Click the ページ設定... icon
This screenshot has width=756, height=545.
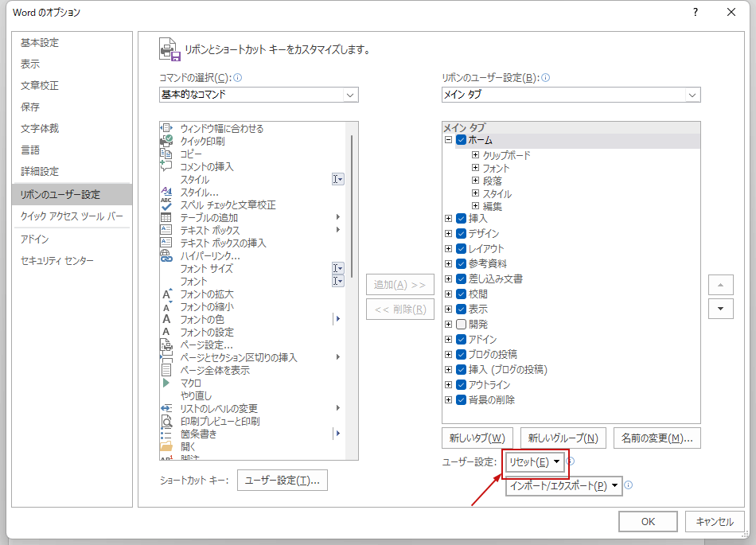tap(166, 345)
